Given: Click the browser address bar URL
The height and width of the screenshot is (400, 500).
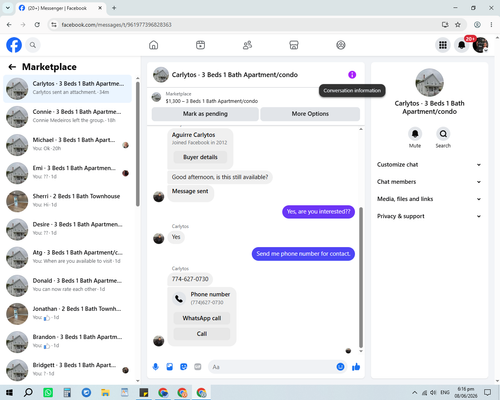Looking at the screenshot, I should tap(116, 25).
